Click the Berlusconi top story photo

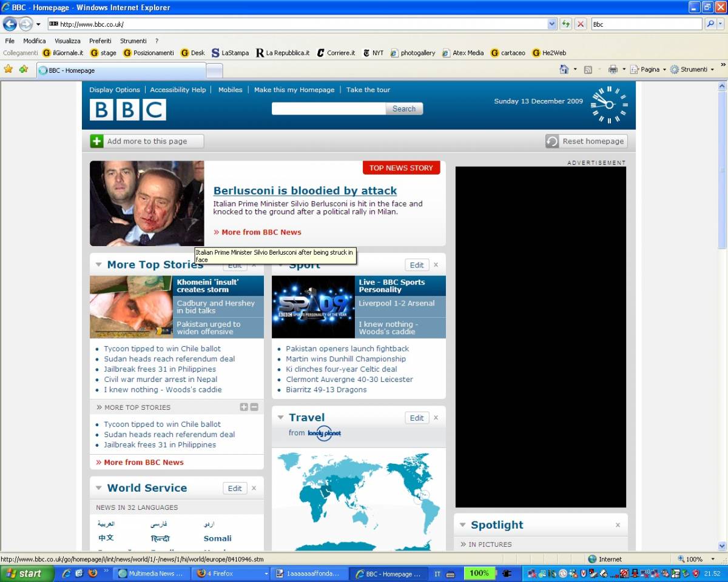pyautogui.click(x=147, y=203)
